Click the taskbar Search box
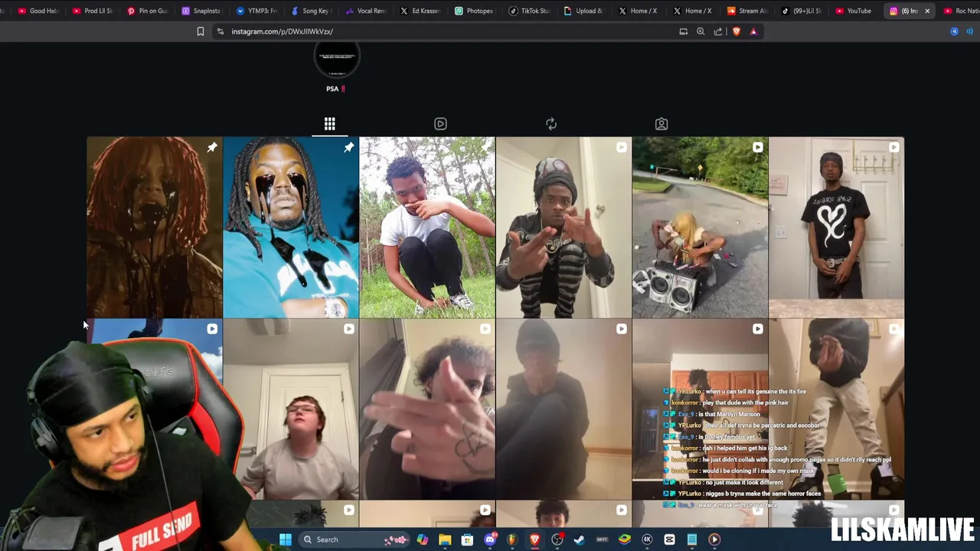The height and width of the screenshot is (551, 980). pyautogui.click(x=355, y=540)
